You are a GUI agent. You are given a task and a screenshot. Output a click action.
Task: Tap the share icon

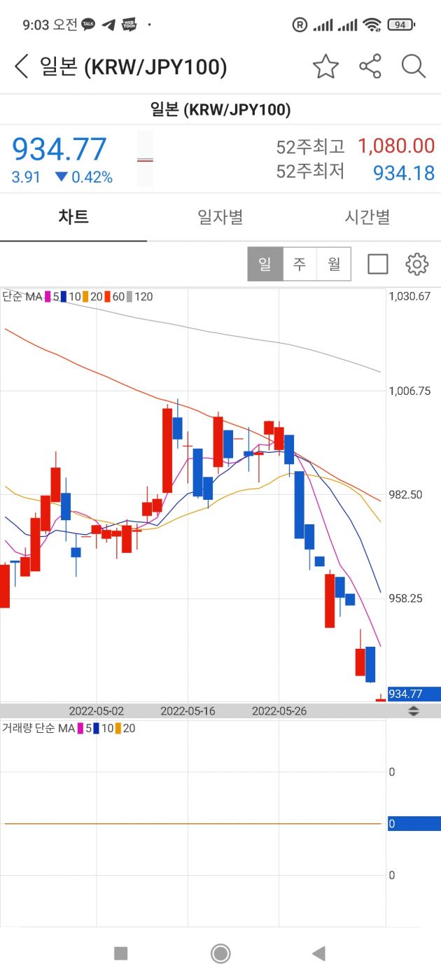(370, 67)
